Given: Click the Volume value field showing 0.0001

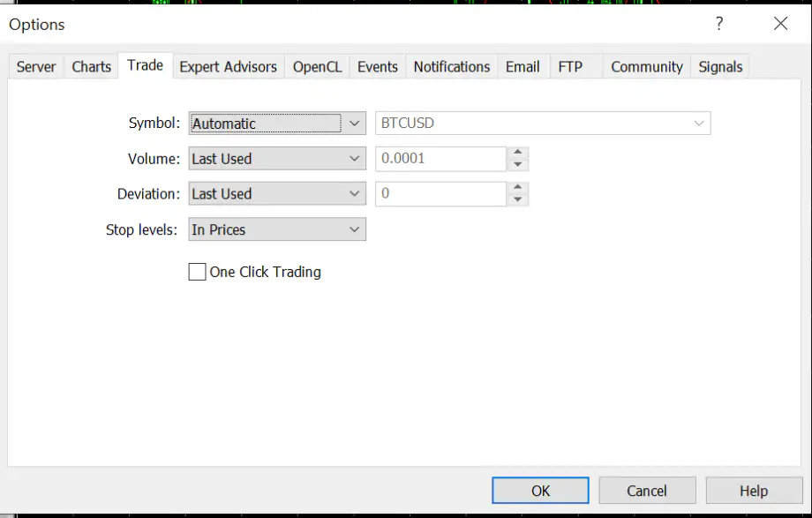Looking at the screenshot, I should point(440,159).
